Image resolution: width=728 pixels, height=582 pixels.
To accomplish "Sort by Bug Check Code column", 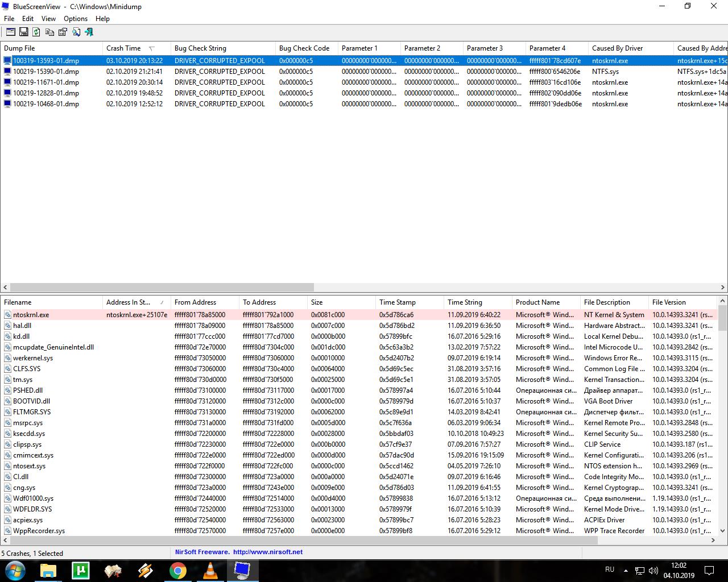I will [307, 48].
